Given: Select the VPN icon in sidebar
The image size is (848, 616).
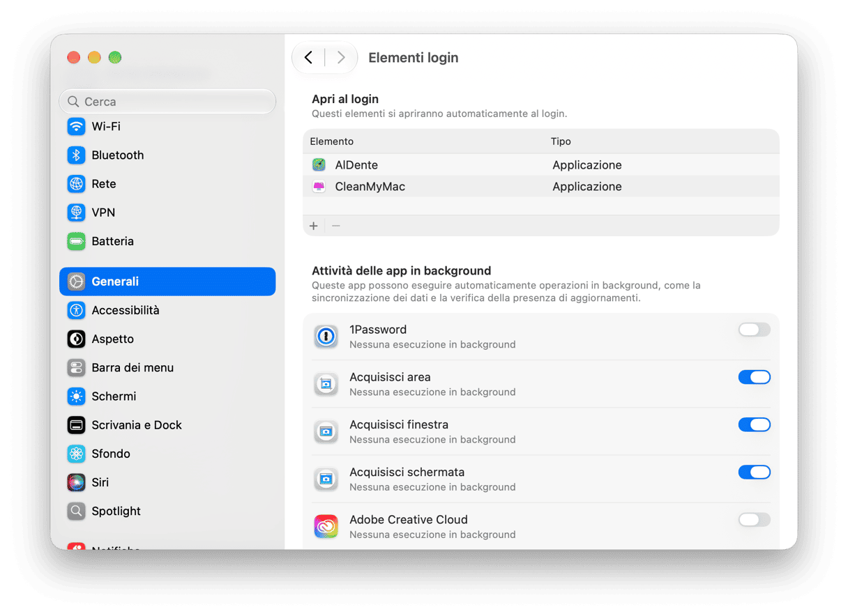Looking at the screenshot, I should 76,212.
